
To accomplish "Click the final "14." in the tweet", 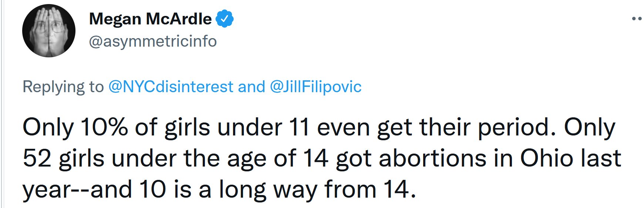I will (x=400, y=189).
